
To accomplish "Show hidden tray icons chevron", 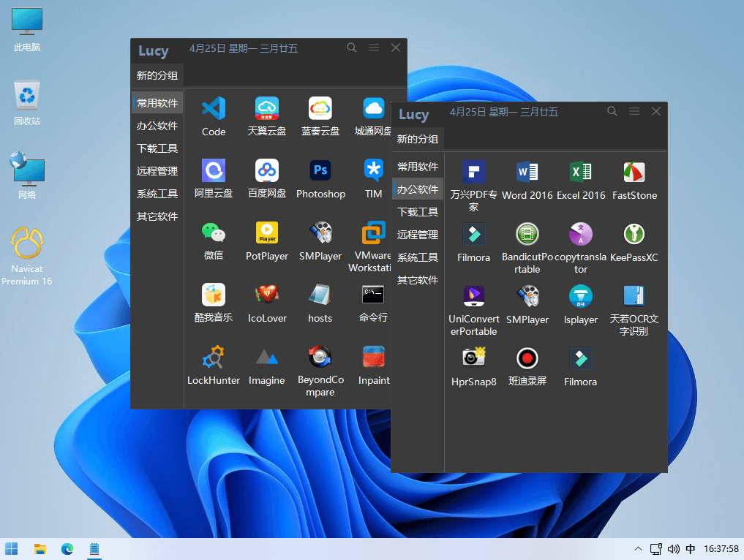I will coord(638,548).
